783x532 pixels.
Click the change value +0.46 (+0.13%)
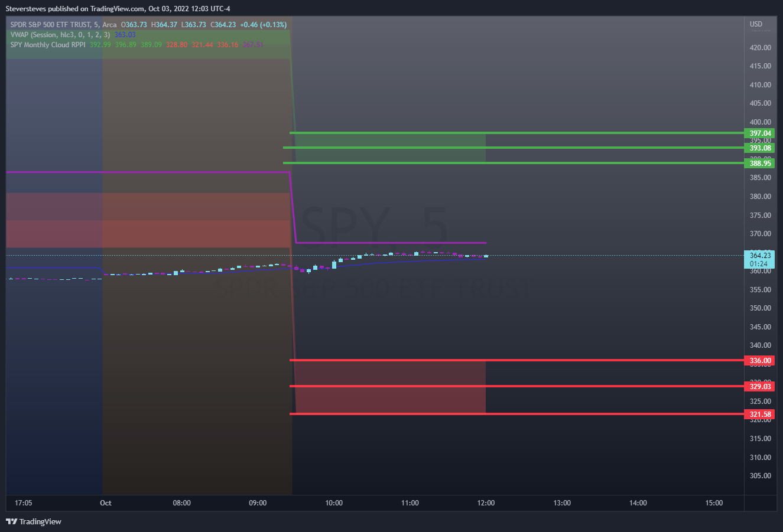[x=263, y=25]
